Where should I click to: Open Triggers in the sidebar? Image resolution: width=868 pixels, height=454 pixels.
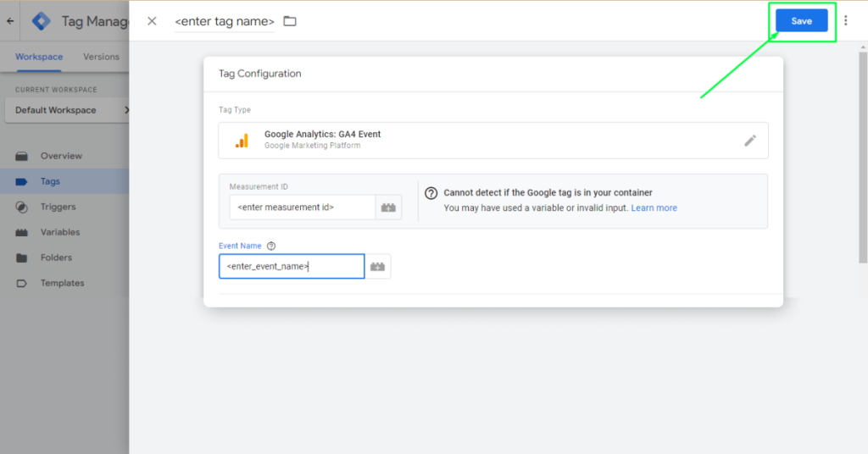pyautogui.click(x=58, y=207)
